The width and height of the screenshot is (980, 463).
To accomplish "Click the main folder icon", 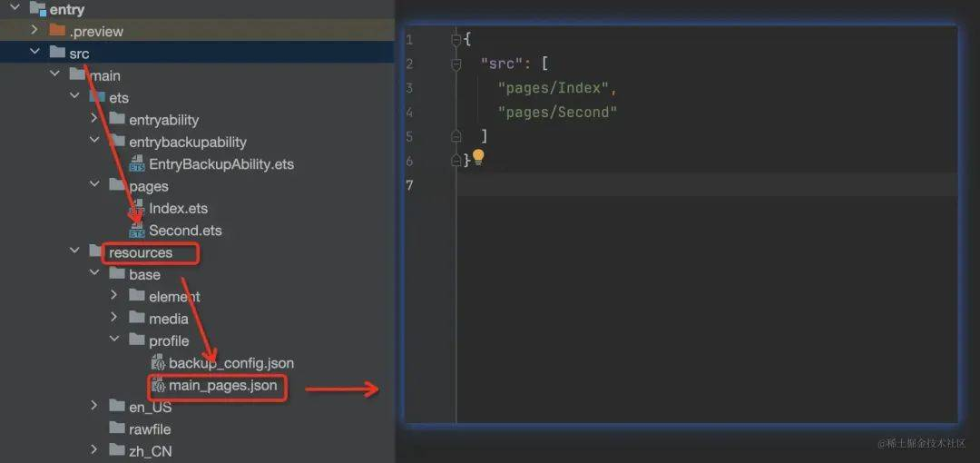I will [x=77, y=74].
